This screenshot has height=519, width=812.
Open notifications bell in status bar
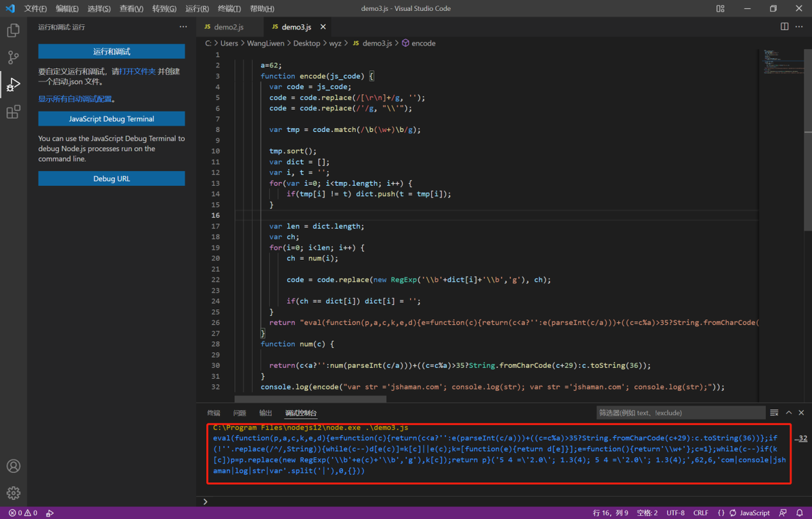[x=800, y=513]
